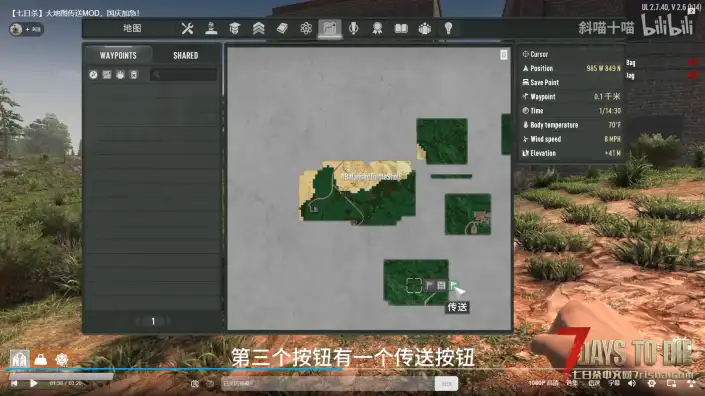Open the Quests tab with the pen-nib icon
Image resolution: width=705 pixels, height=396 pixels.
click(x=353, y=28)
